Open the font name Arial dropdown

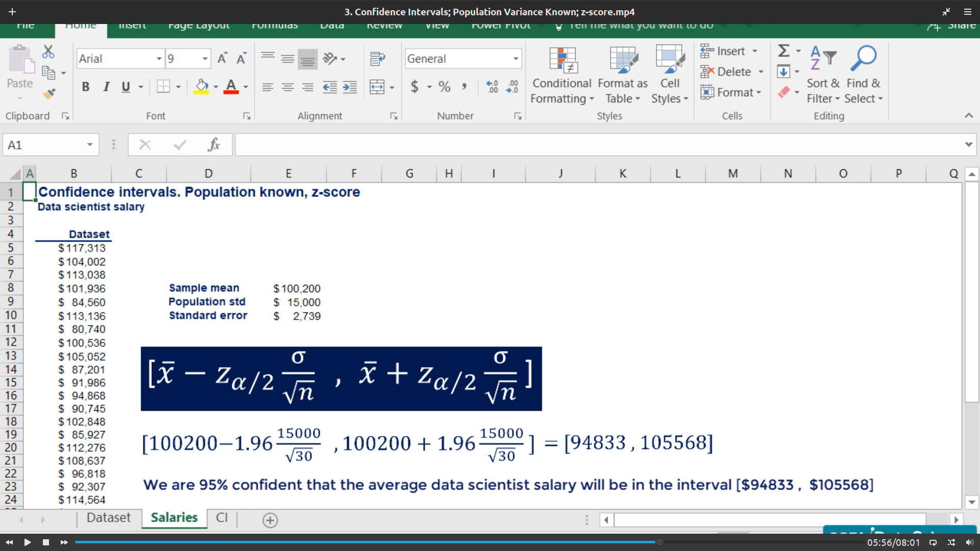[x=159, y=59]
